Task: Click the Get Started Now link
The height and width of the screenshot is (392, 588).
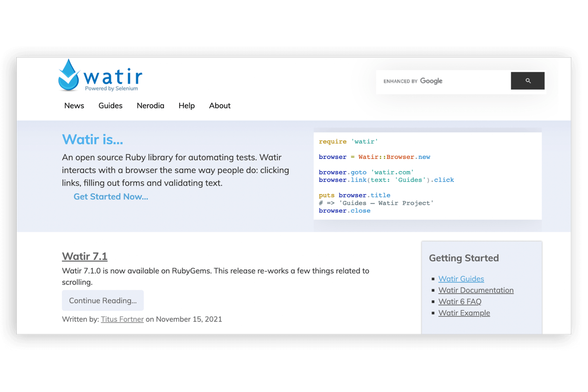Action: point(110,197)
